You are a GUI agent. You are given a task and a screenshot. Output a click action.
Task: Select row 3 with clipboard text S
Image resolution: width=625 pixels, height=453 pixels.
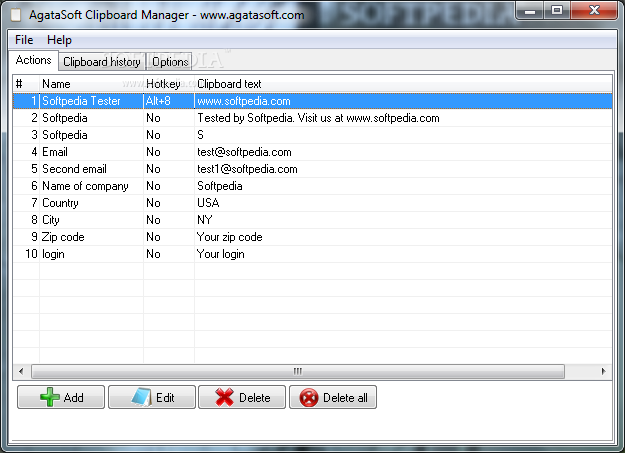click(x=312, y=135)
